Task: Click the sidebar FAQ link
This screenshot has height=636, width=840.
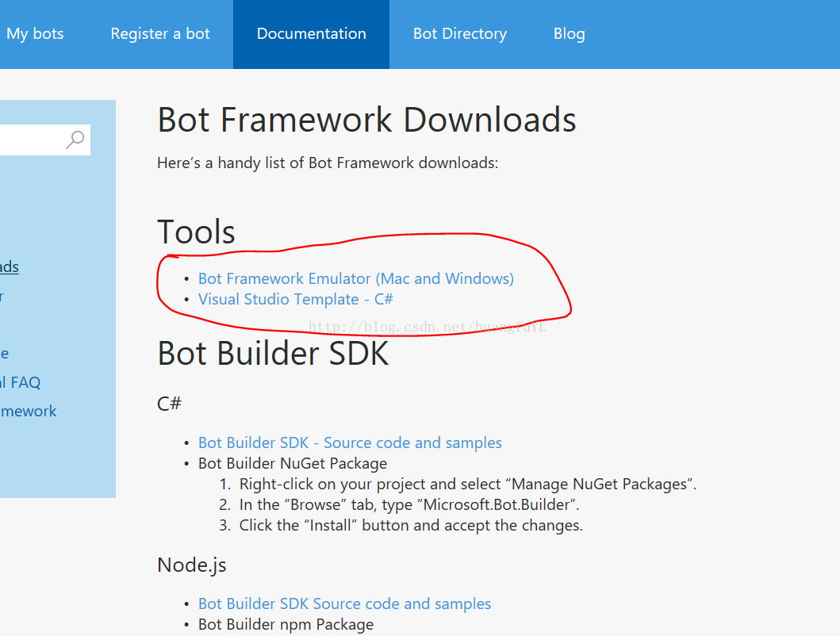Action: coord(21,382)
